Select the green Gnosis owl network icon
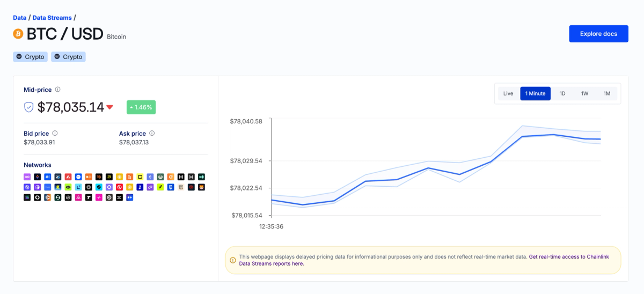The image size is (644, 294). click(160, 177)
